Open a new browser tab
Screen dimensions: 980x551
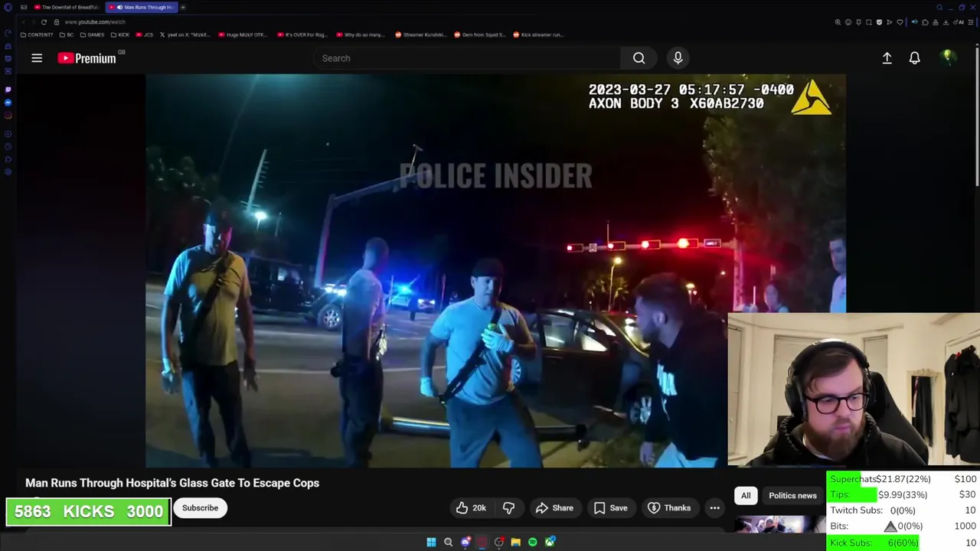tap(183, 7)
